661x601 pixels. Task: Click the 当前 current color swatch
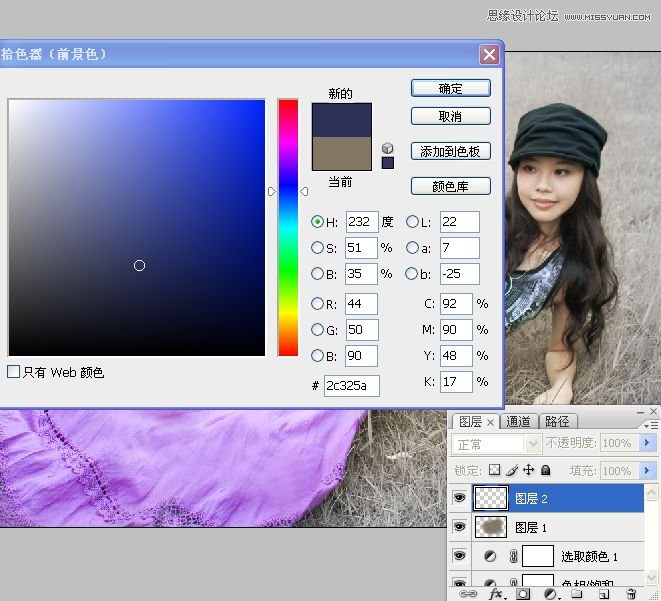pyautogui.click(x=342, y=153)
